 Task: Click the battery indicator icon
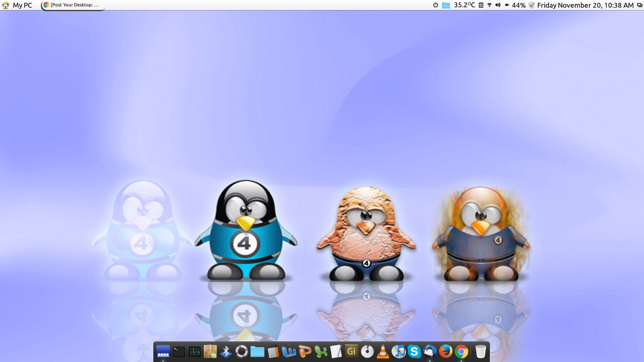point(507,5)
